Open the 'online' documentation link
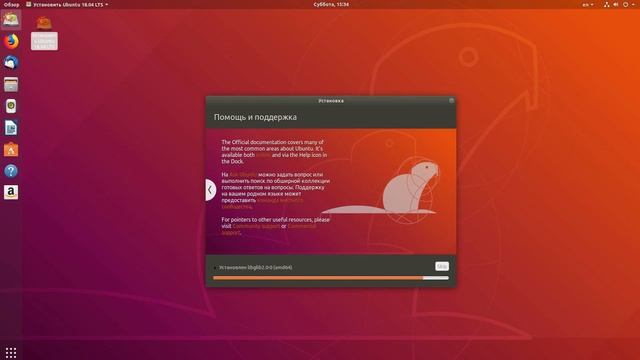This screenshot has width=640, height=360. (x=263, y=155)
